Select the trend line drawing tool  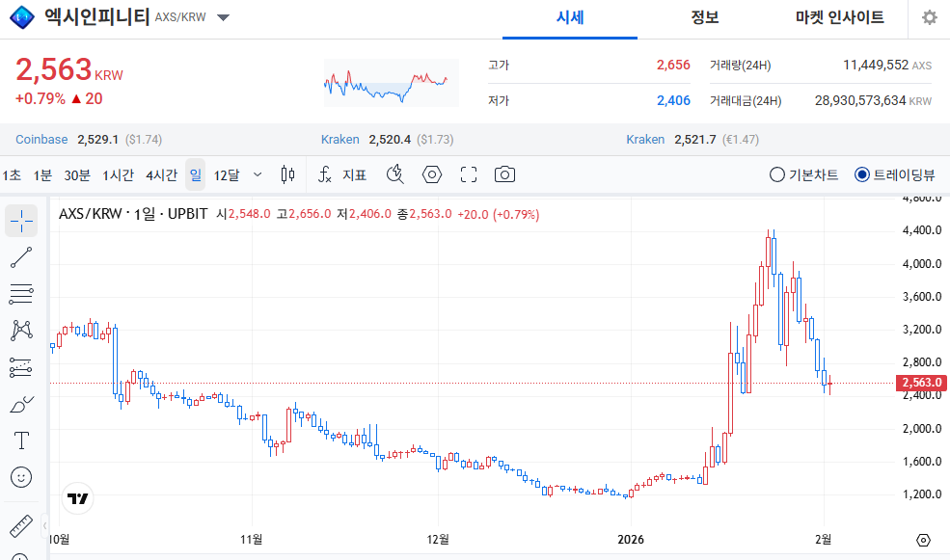coord(21,257)
